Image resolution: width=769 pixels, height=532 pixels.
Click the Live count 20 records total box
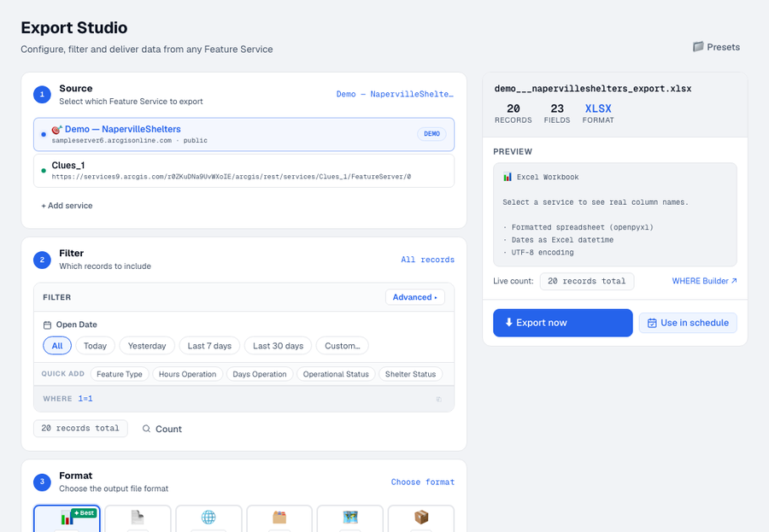[586, 281]
